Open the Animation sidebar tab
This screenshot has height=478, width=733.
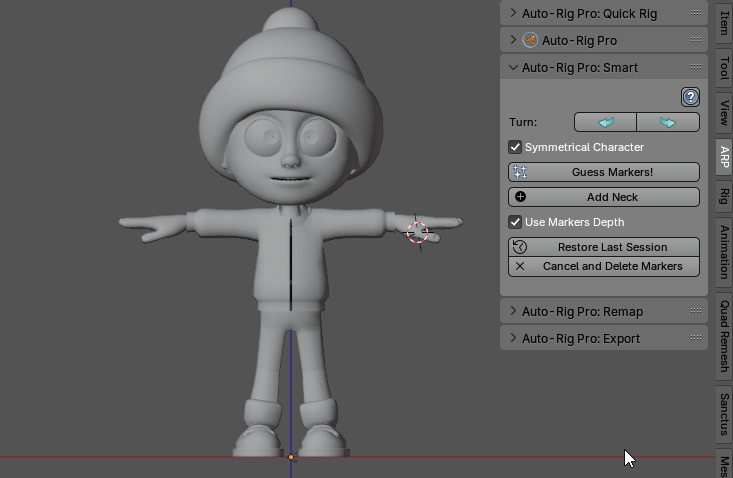tap(724, 252)
